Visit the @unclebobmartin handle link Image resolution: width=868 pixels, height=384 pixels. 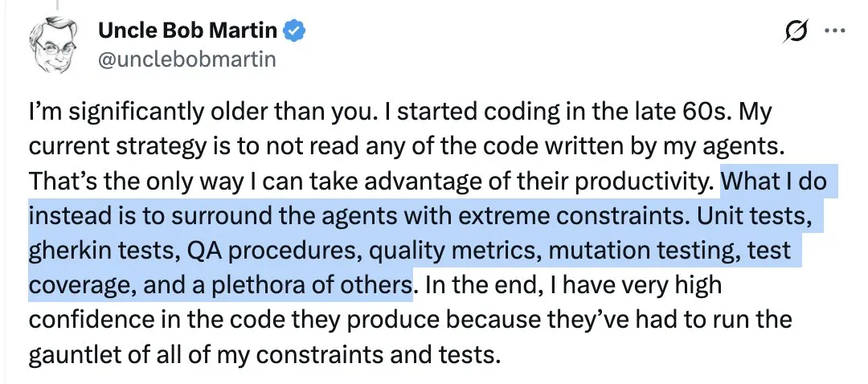point(186,59)
